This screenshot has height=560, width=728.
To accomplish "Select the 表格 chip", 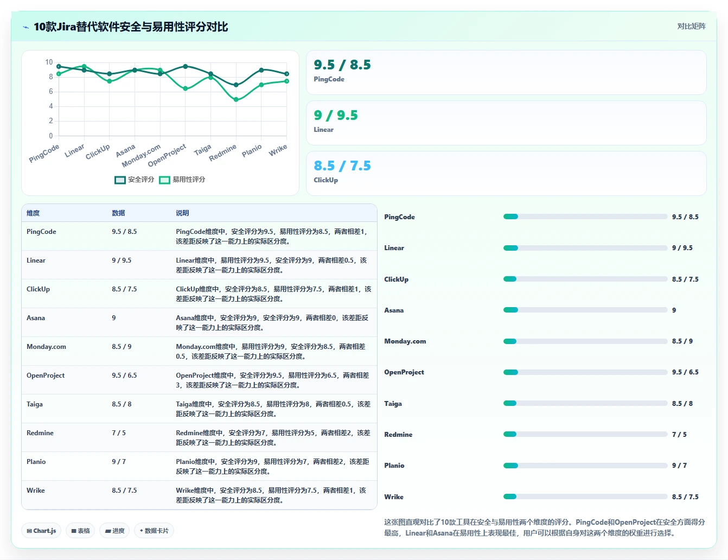I will tap(80, 531).
